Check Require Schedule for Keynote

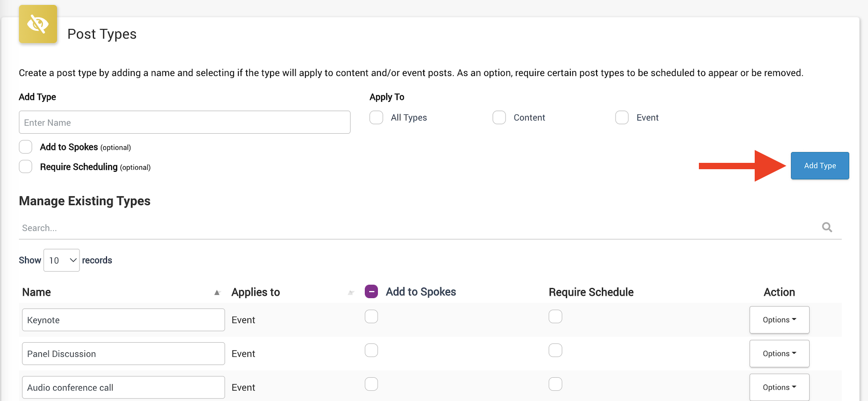click(556, 316)
